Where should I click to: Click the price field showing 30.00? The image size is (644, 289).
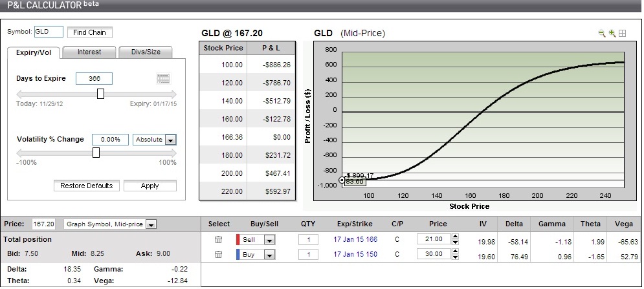click(x=434, y=254)
